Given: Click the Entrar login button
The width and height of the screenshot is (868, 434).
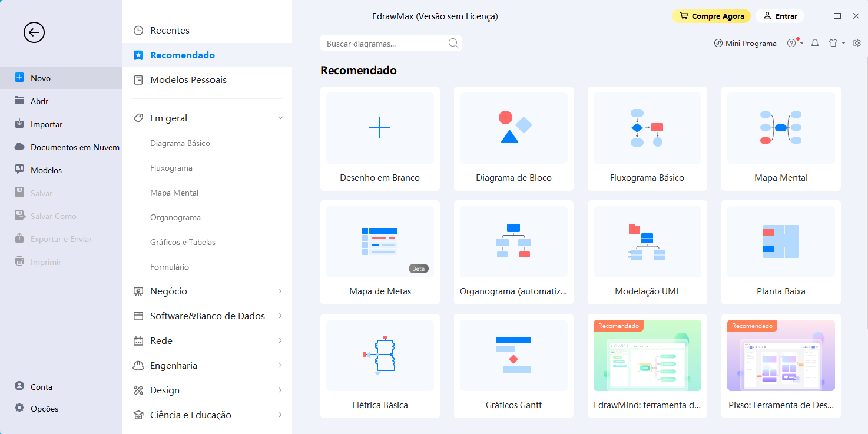Looking at the screenshot, I should (780, 16).
